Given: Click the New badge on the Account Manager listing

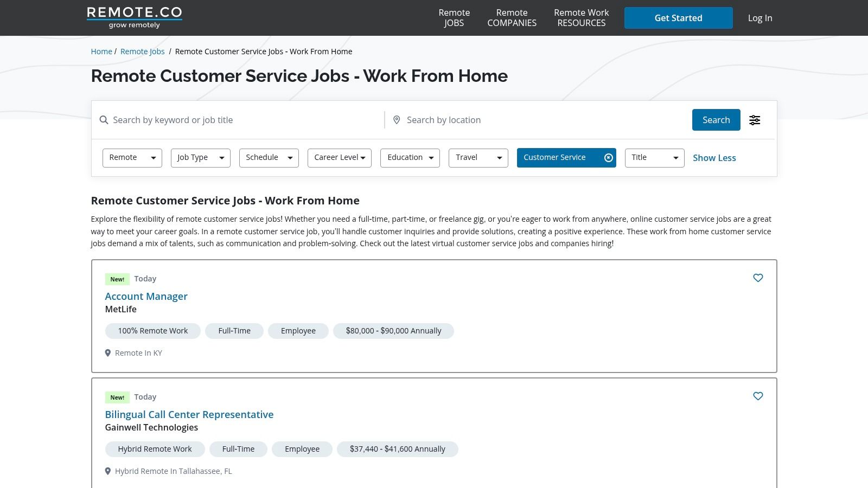Looking at the screenshot, I should (x=117, y=279).
